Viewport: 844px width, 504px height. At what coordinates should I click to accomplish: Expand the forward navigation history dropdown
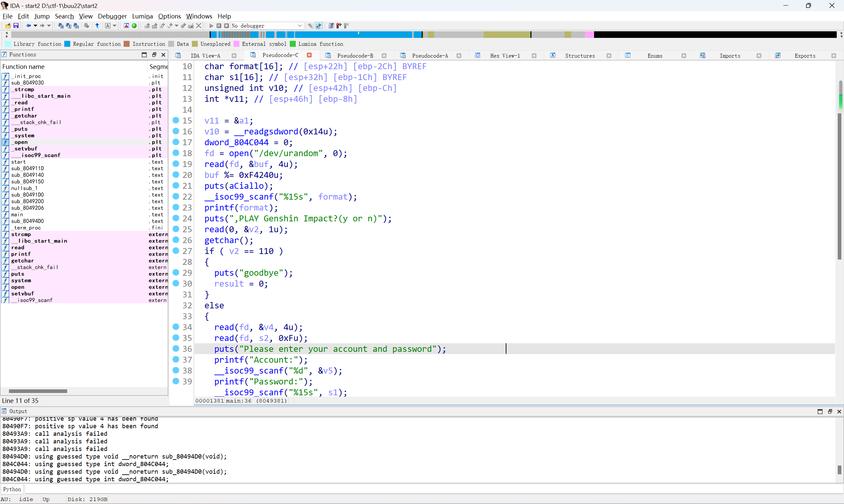[49, 26]
